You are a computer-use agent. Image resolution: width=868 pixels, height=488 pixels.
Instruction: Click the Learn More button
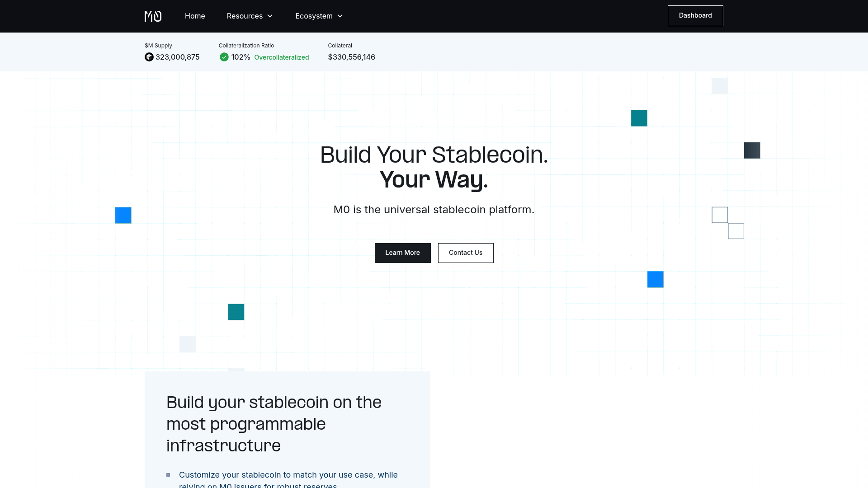(x=403, y=253)
